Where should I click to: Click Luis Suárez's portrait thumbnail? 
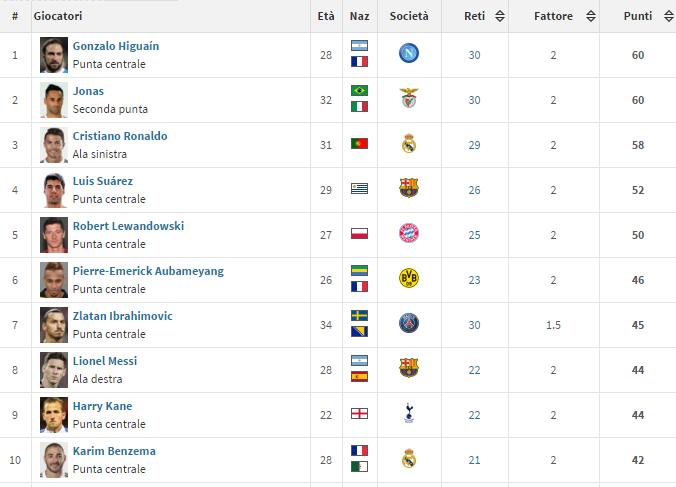tap(54, 189)
